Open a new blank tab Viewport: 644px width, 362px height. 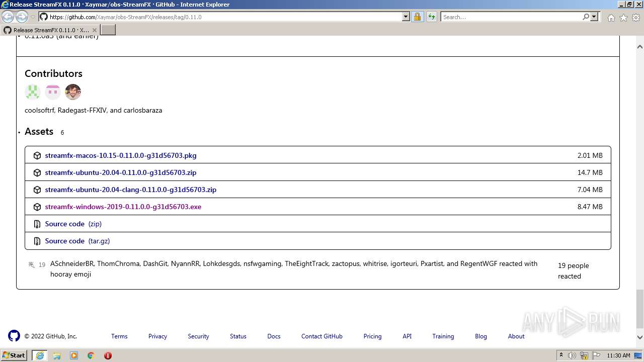coord(108,30)
